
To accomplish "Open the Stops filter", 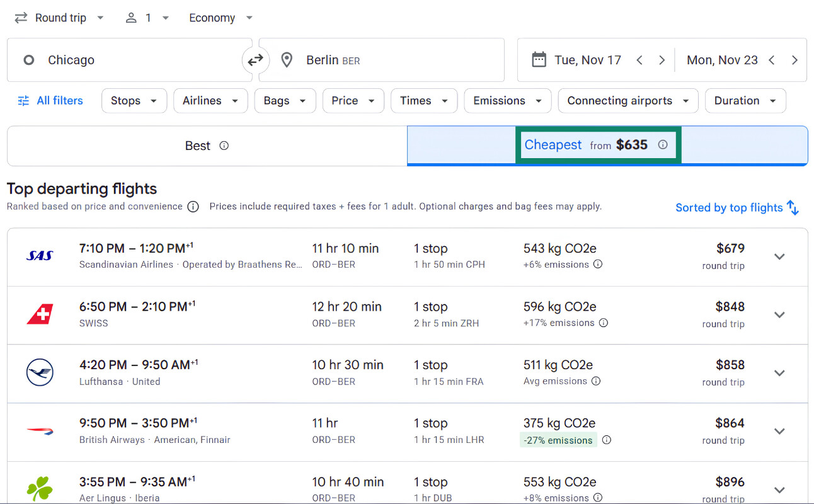I will (134, 101).
